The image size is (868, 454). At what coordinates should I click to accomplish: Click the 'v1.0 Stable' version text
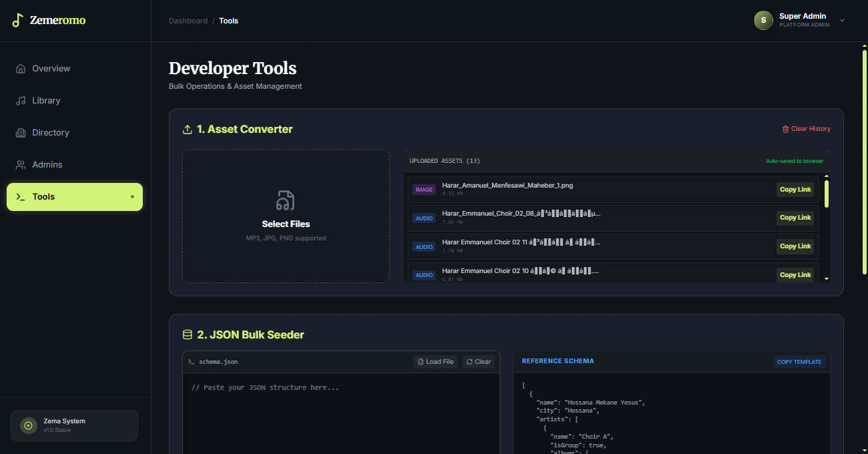57,430
